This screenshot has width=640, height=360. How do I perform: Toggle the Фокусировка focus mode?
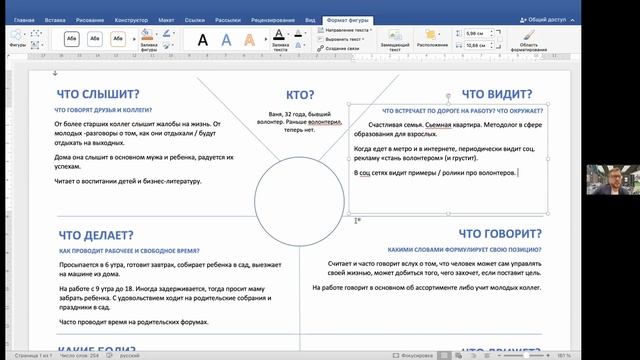point(412,356)
